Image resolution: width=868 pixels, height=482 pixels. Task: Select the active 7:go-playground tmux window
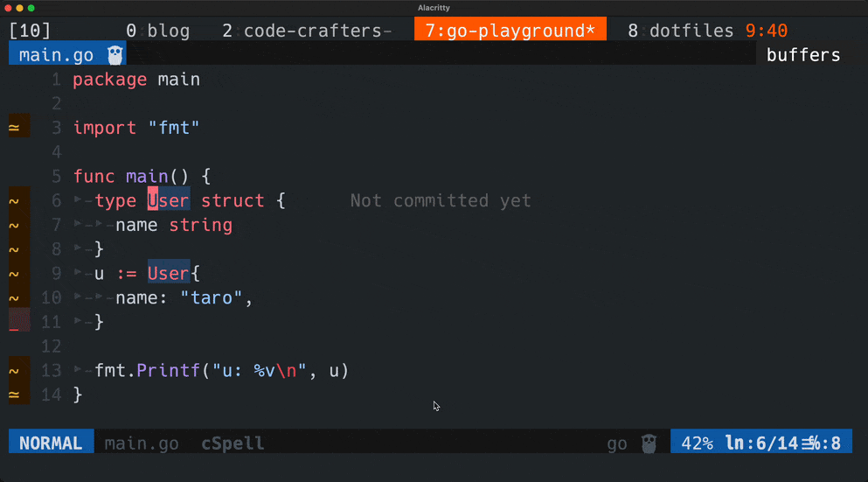[510, 31]
